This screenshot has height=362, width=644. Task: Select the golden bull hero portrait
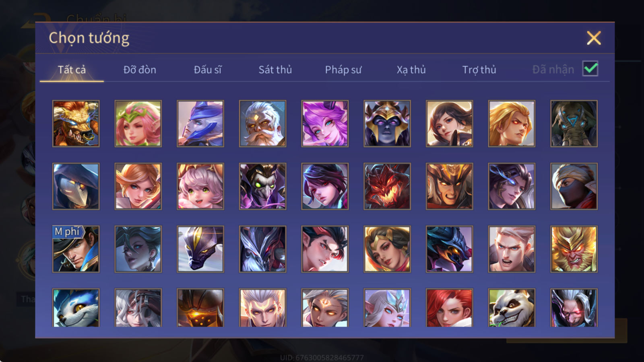click(76, 123)
